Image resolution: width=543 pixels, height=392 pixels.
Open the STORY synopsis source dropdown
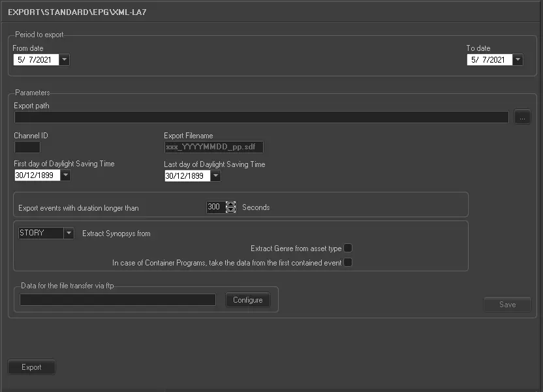click(x=69, y=233)
